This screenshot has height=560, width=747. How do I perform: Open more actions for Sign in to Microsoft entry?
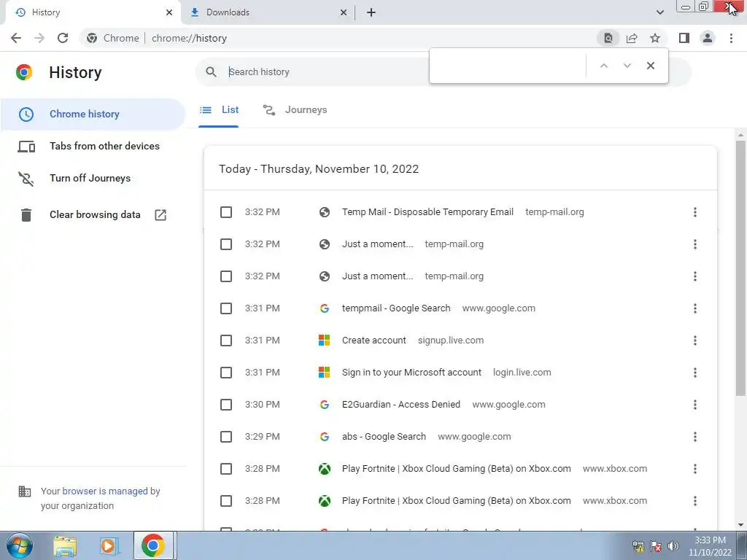[x=695, y=373]
